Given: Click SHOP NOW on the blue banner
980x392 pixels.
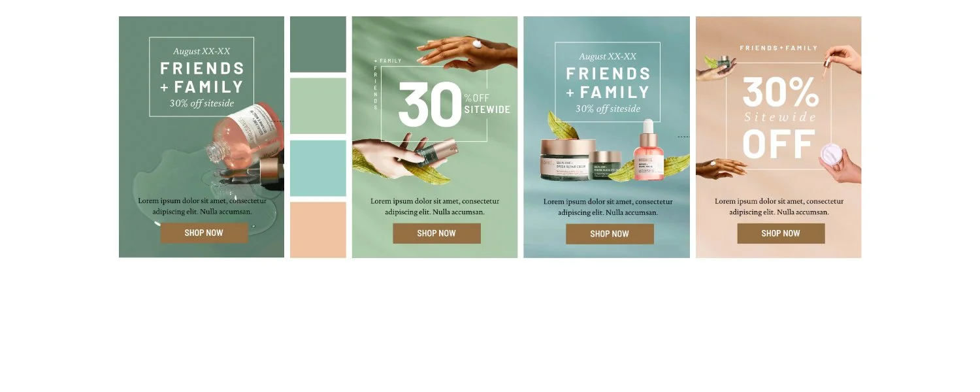Looking at the screenshot, I should pyautogui.click(x=610, y=234).
